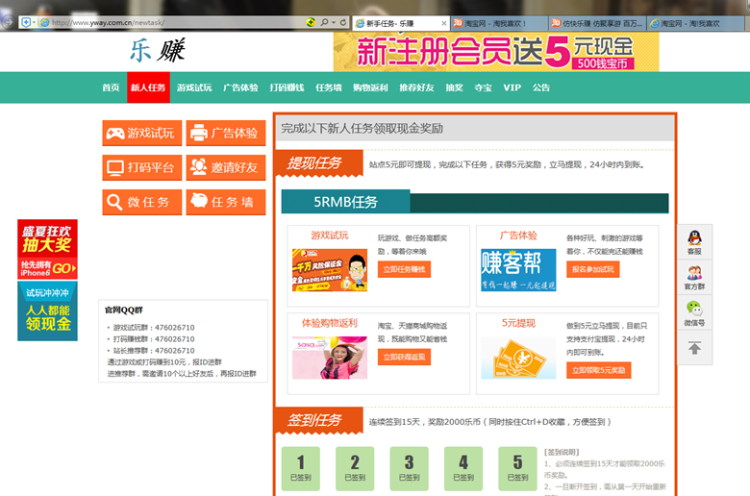Screen dimensions: 750x496
Task: Click the orange 广告体验 printer button
Action: coord(226,133)
